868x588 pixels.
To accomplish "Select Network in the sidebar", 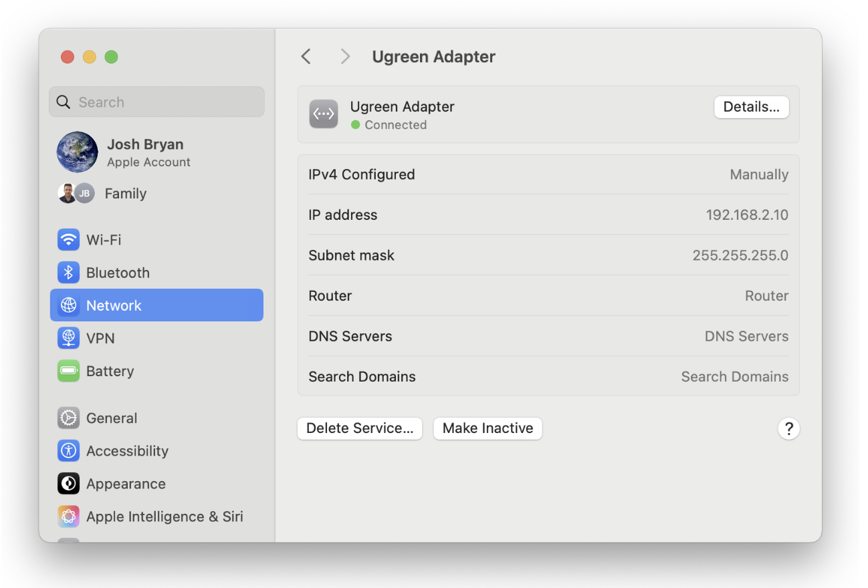I will coord(156,305).
